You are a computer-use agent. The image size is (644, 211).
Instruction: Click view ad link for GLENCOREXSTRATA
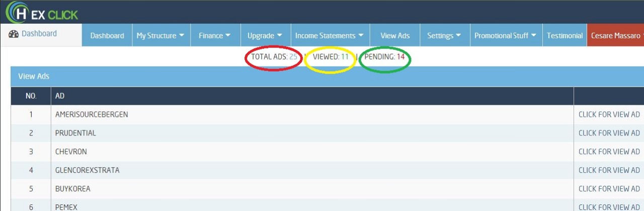point(609,170)
